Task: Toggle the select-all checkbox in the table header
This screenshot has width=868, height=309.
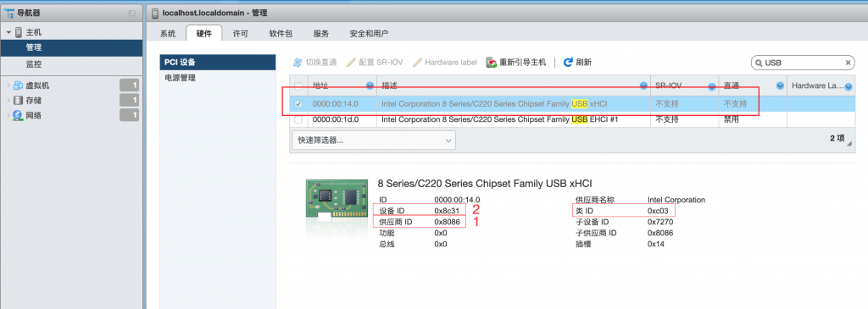Action: tap(299, 86)
